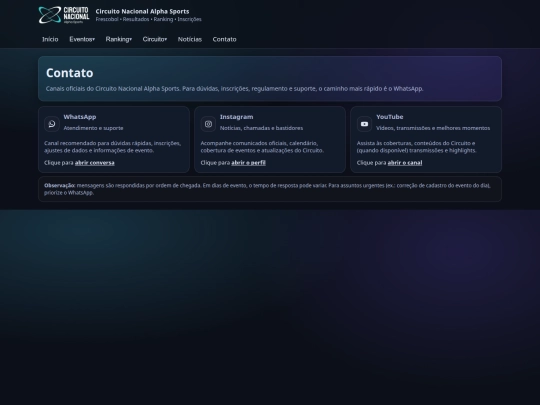The height and width of the screenshot is (405, 540).
Task: Expand the Circuito dropdown menu
Action: (155, 39)
